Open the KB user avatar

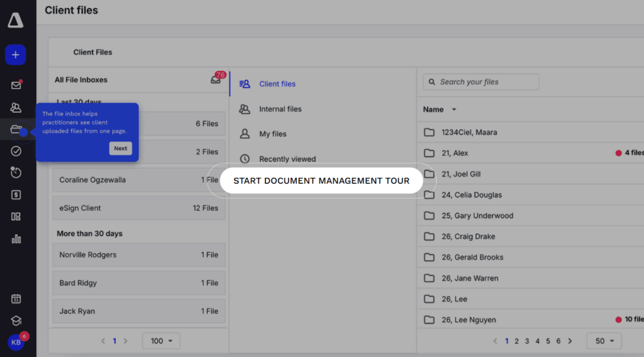coord(16,343)
